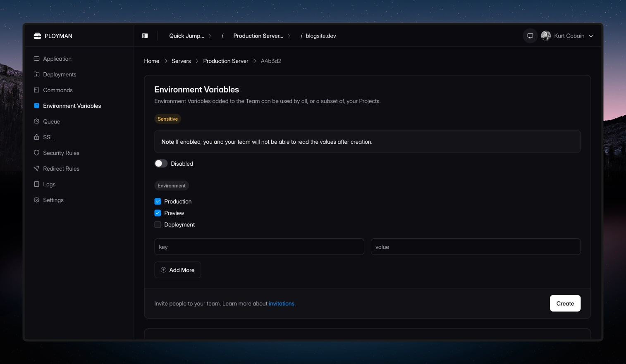This screenshot has height=364, width=626.
Task: Click the Environment Variables blue icon
Action: [x=36, y=106]
